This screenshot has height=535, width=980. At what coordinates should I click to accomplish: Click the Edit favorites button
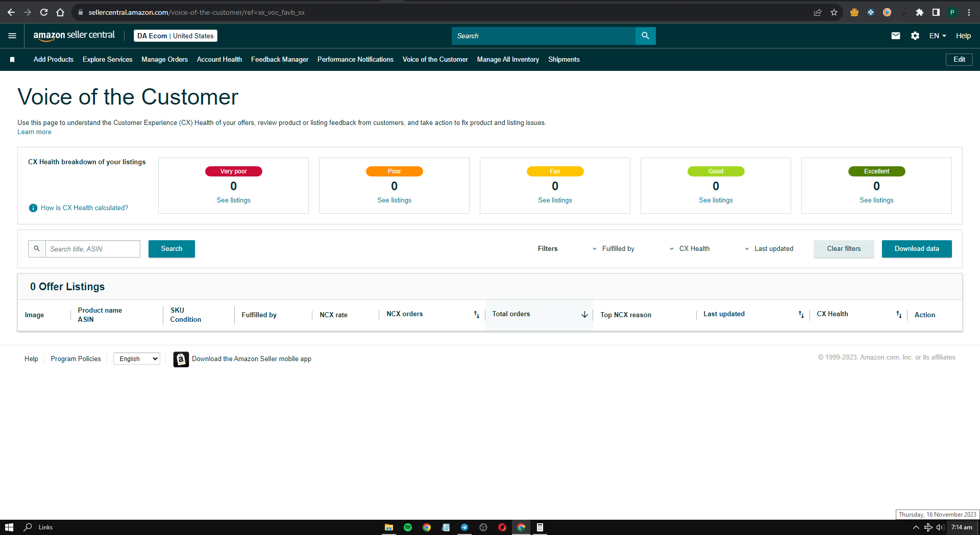pos(960,60)
